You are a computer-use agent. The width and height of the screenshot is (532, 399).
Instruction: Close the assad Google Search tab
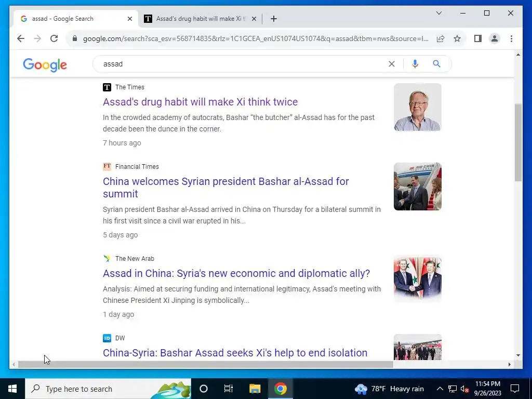click(129, 19)
